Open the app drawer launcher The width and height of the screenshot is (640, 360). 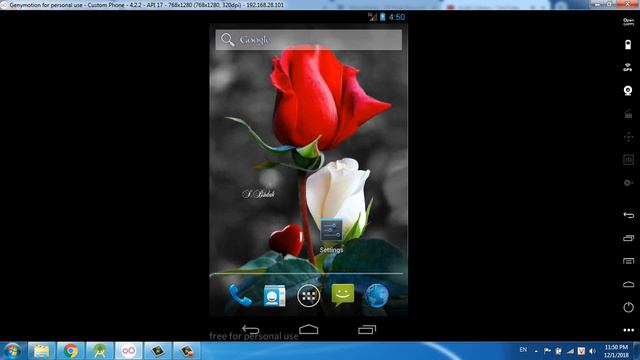[309, 296]
